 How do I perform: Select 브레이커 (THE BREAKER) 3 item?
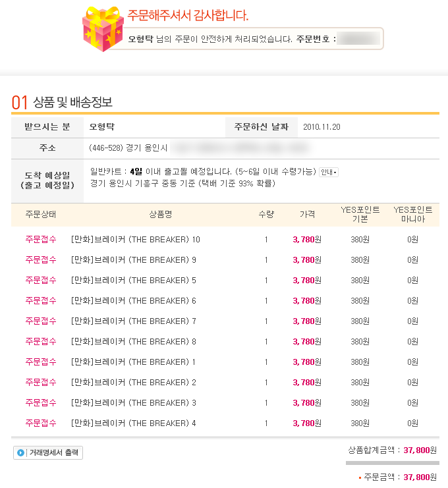[134, 403]
